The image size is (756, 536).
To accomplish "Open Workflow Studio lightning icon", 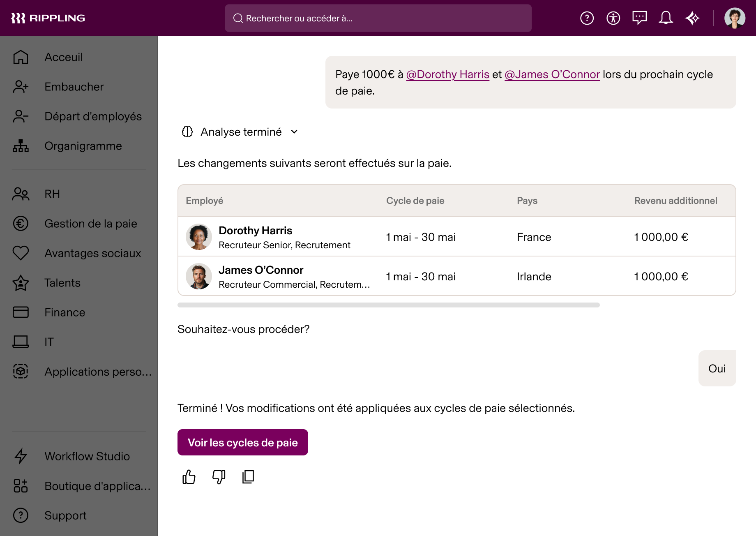I will pos(20,456).
